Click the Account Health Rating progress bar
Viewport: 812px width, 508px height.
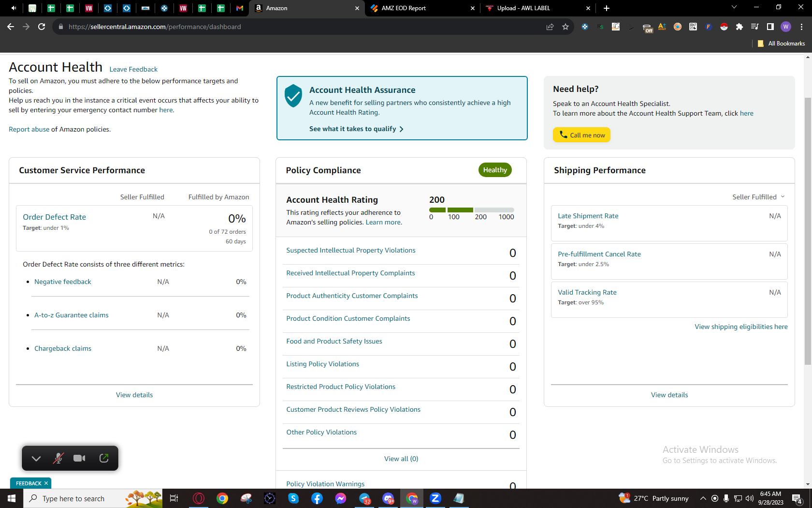(472, 210)
